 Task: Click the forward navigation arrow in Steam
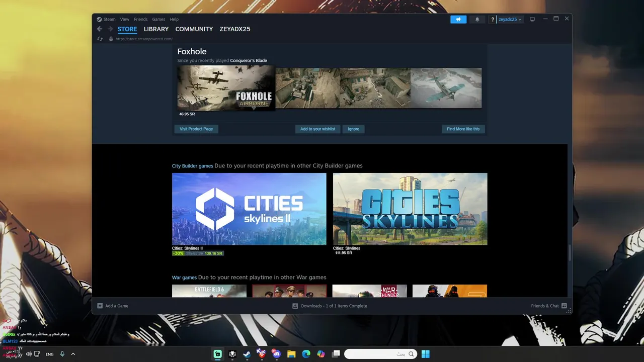pyautogui.click(x=110, y=29)
